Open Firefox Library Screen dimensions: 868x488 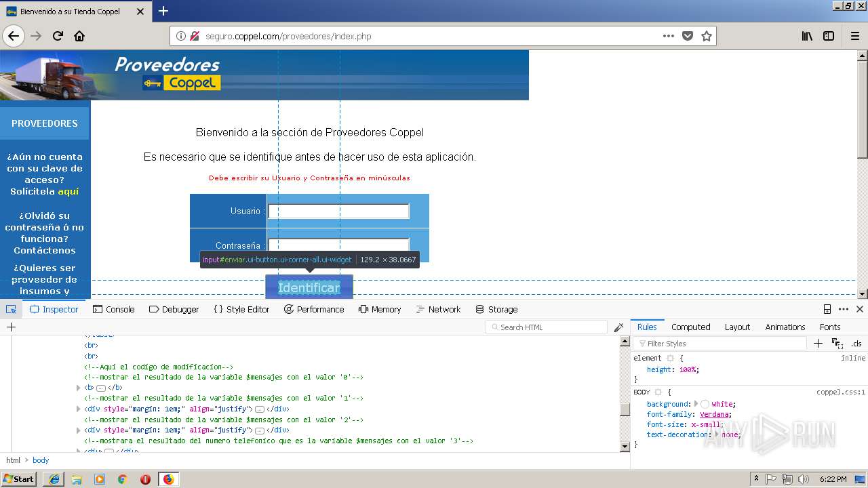(x=807, y=36)
